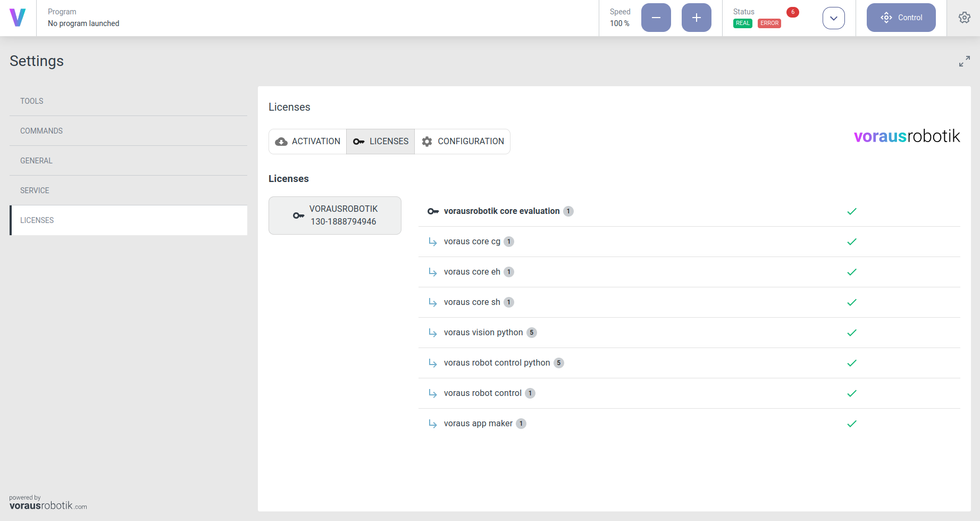
Task: Click the voraus V logo in top bar
Action: [x=18, y=18]
